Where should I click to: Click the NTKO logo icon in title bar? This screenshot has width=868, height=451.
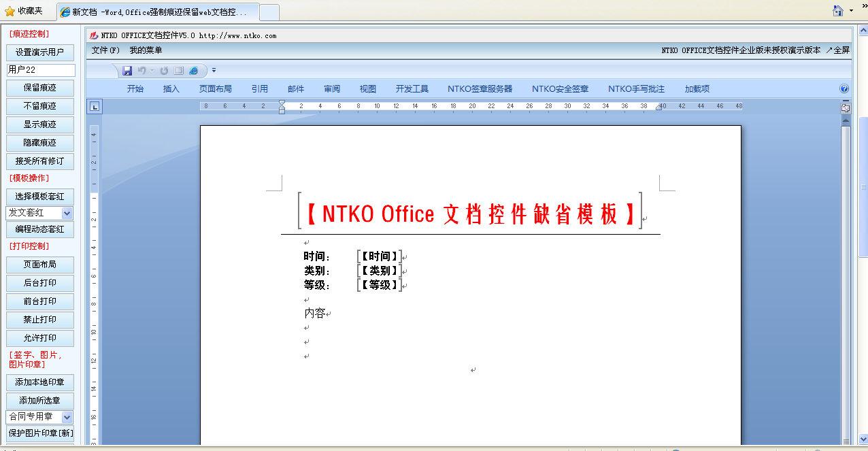point(94,35)
